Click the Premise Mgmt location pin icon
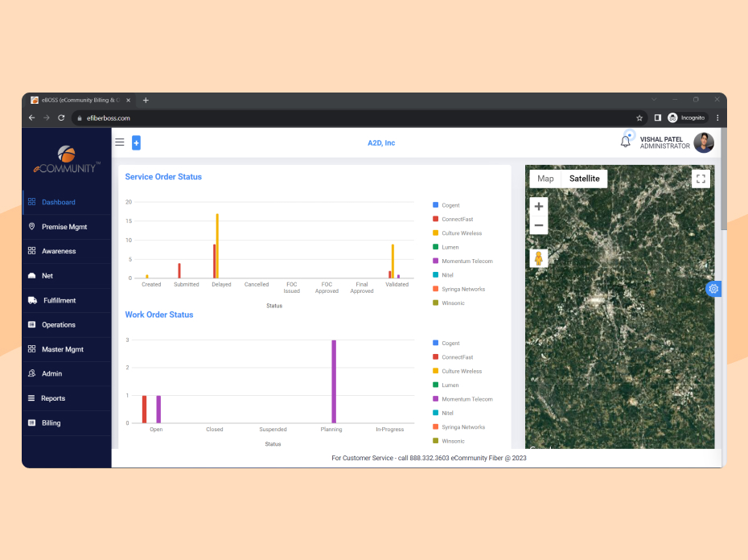Screen dimensions: 748x560 32,226
